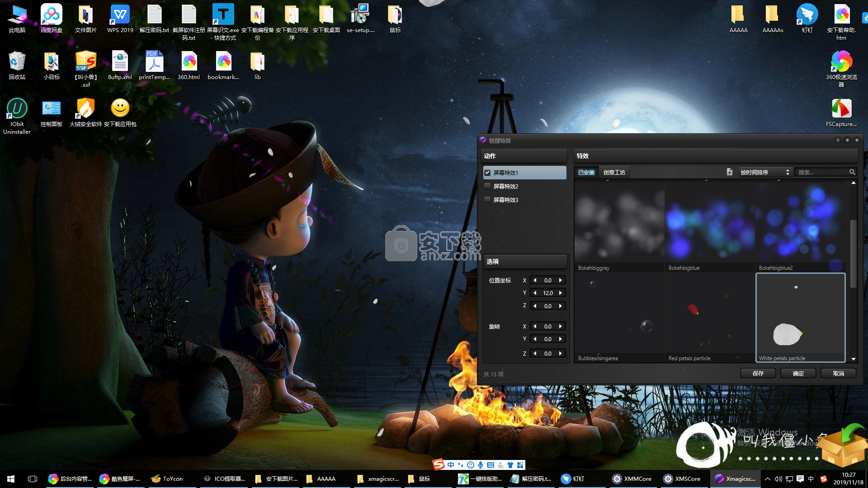Open the Windows Start menu

pos(11,479)
